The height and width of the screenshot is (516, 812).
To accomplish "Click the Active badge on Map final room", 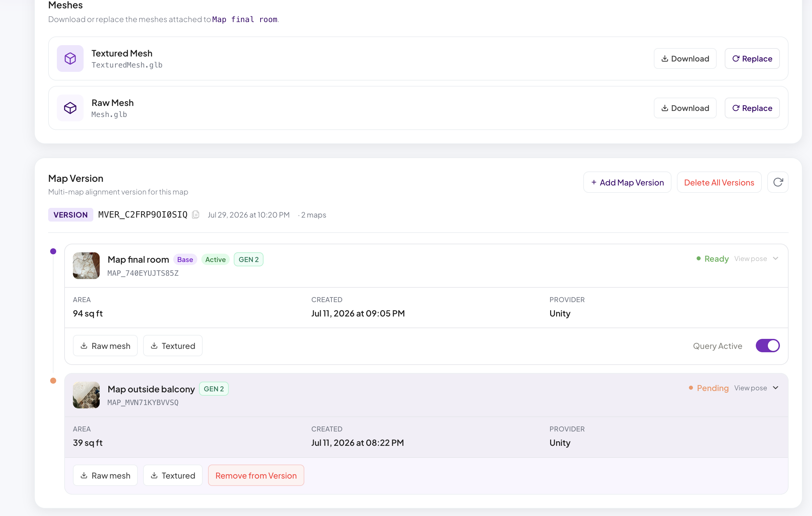I will point(215,260).
